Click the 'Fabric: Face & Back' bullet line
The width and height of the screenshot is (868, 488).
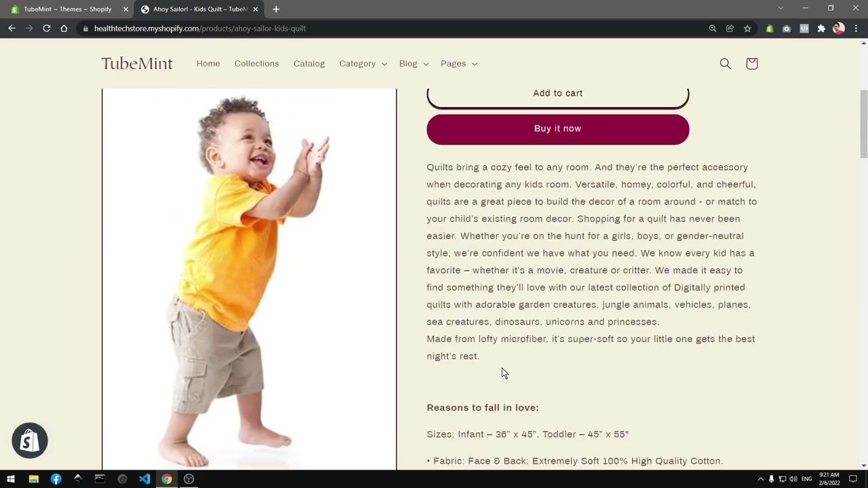pos(575,461)
